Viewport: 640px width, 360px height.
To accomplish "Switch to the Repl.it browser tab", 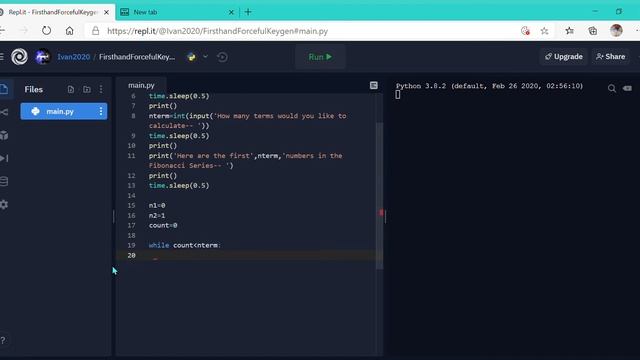I will [x=53, y=12].
